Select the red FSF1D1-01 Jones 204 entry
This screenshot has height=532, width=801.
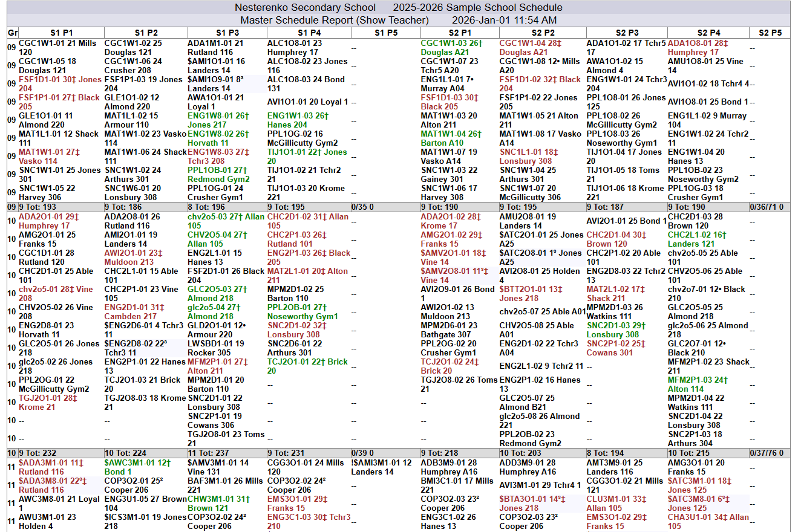click(59, 84)
